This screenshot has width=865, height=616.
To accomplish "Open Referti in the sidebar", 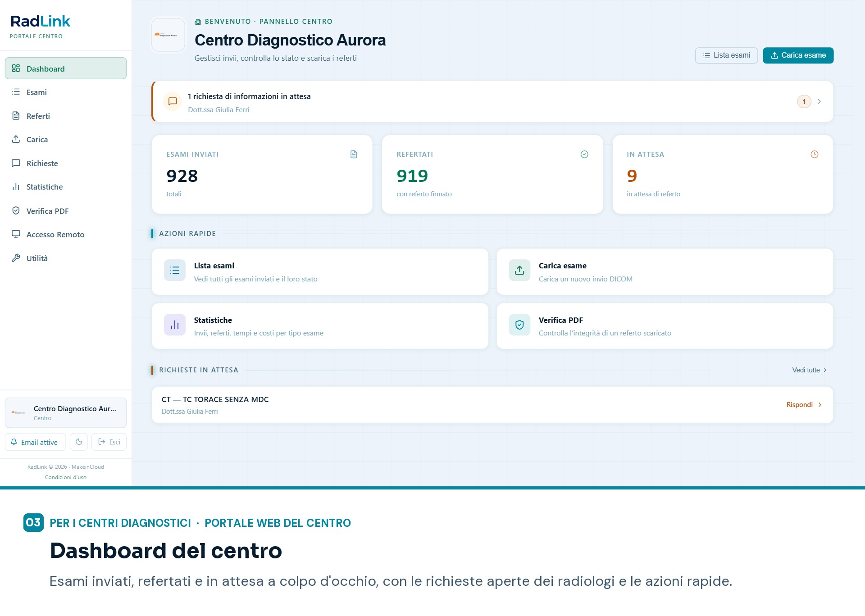I will 66,116.
